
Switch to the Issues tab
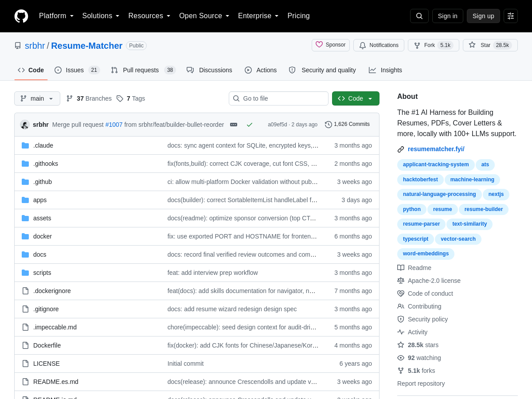[77, 70]
